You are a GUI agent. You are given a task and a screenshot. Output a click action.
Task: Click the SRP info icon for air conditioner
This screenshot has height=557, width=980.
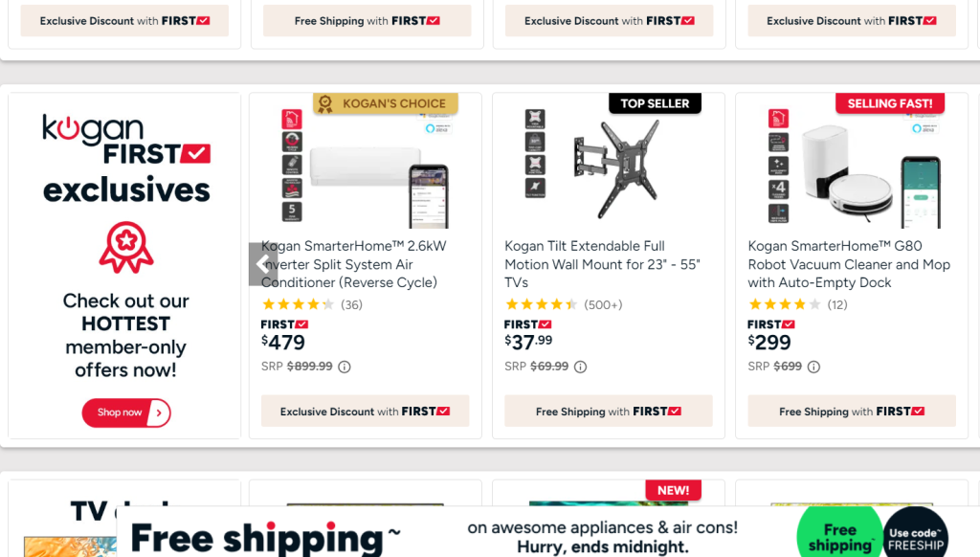(345, 367)
